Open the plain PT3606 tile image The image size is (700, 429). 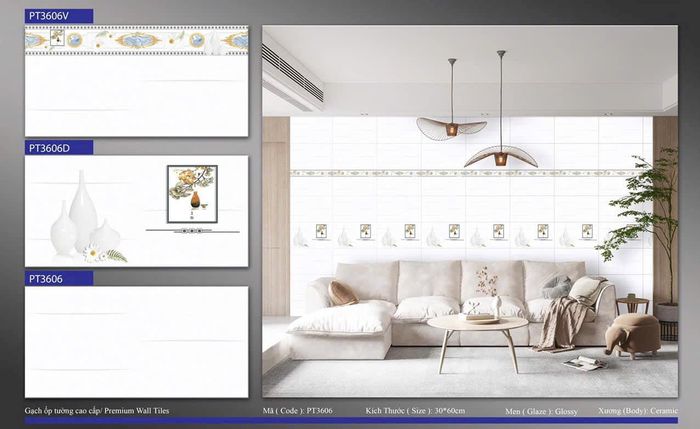coord(137,342)
